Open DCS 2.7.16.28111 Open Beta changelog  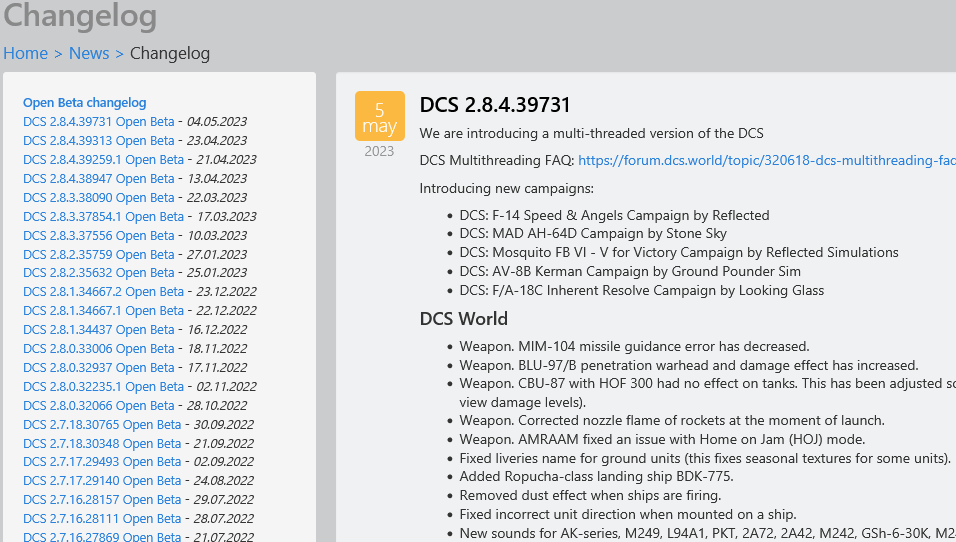tap(102, 518)
